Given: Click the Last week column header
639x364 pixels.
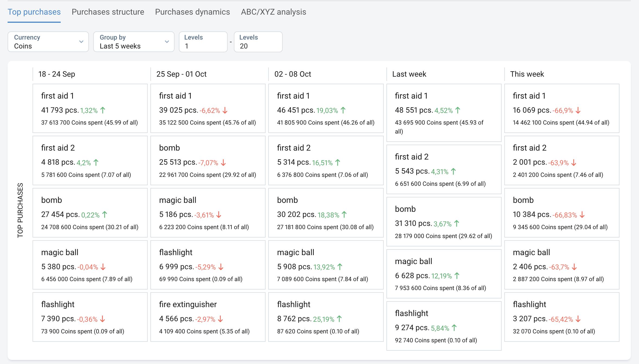Looking at the screenshot, I should click(x=409, y=74).
